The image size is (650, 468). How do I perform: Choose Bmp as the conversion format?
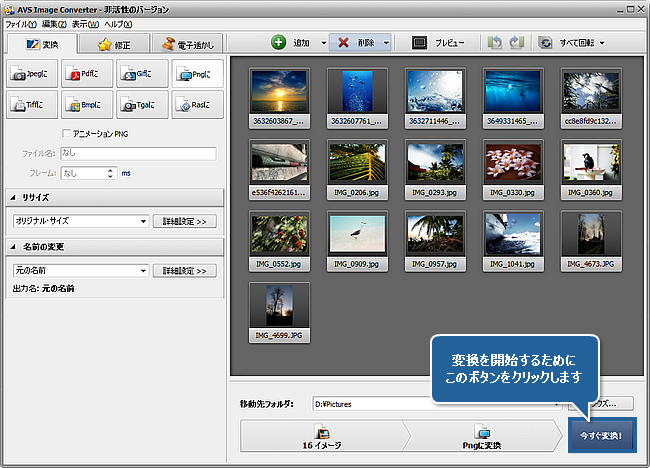(x=87, y=104)
